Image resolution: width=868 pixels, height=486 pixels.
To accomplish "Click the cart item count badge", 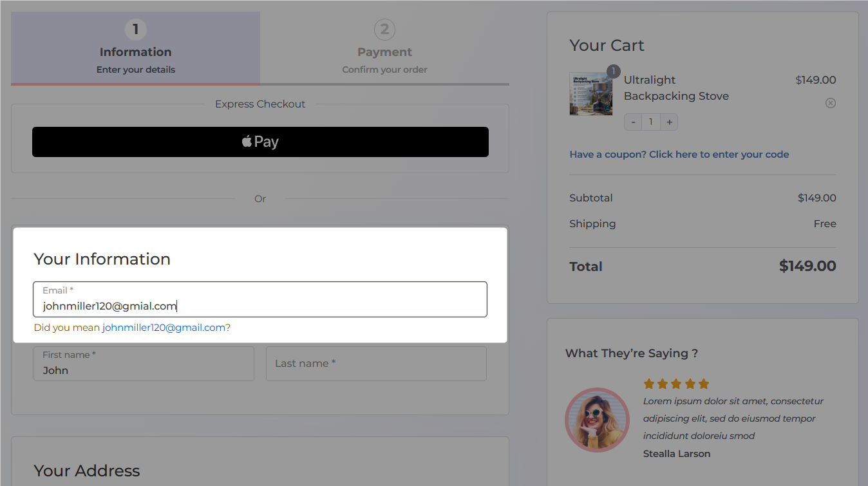I will coord(613,71).
